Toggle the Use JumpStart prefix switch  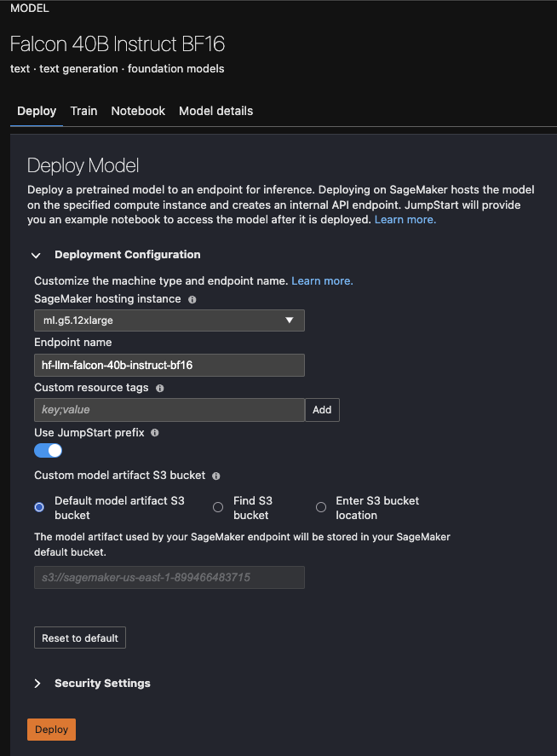click(49, 450)
